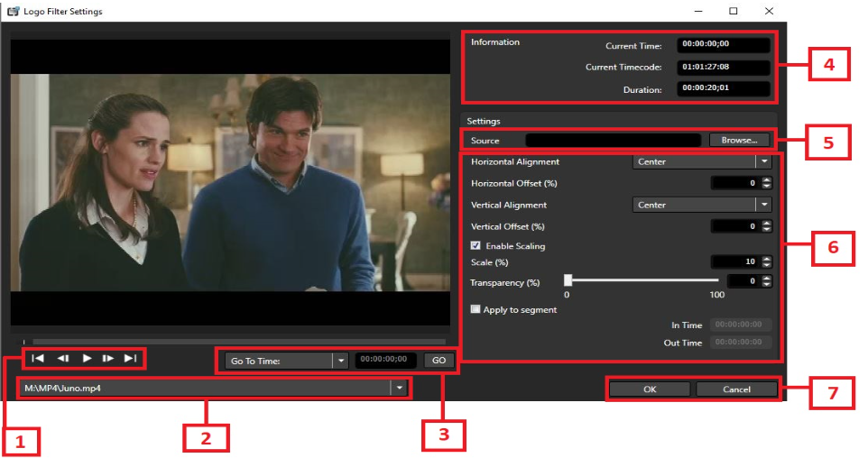The height and width of the screenshot is (467, 868).
Task: Click the Vertical Offset value field
Action: pos(735,226)
